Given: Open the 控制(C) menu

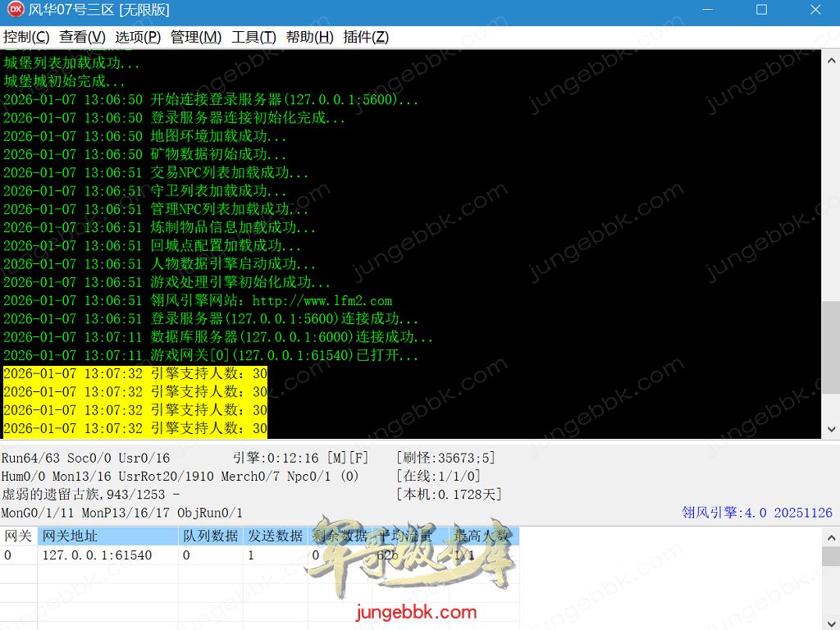Looking at the screenshot, I should coord(26,37).
